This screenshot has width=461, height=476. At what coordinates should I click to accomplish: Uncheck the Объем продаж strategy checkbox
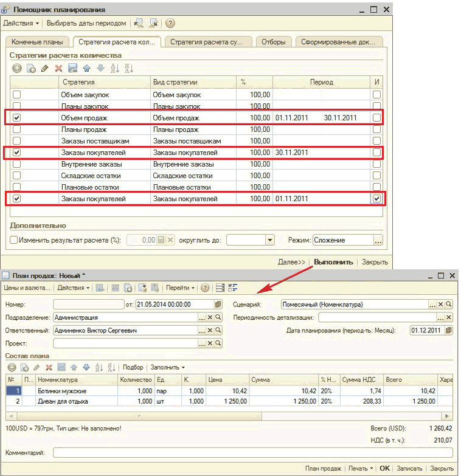[17, 117]
